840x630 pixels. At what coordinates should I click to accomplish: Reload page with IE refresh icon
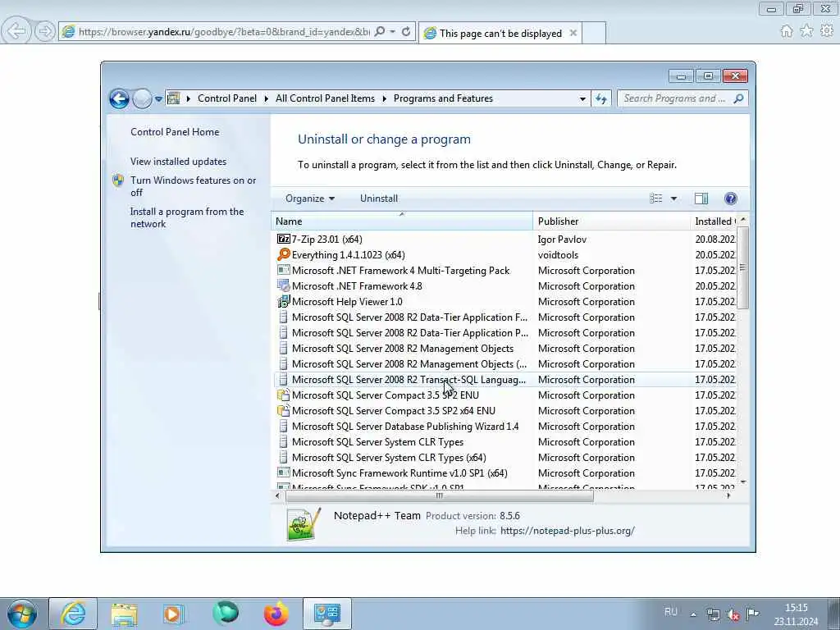pyautogui.click(x=406, y=32)
